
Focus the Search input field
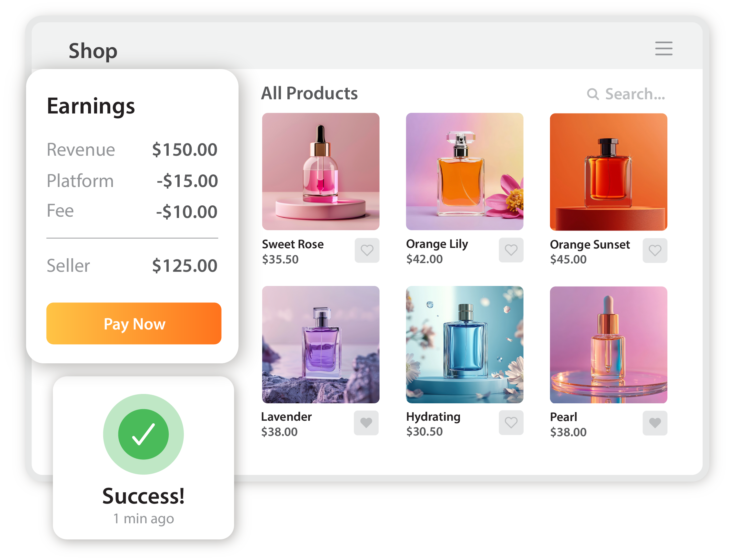[626, 94]
